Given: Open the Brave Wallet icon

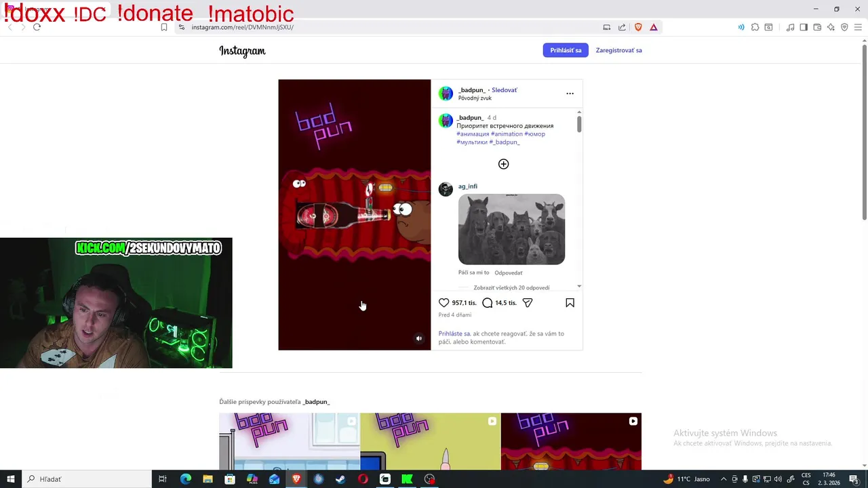Looking at the screenshot, I should tap(817, 27).
